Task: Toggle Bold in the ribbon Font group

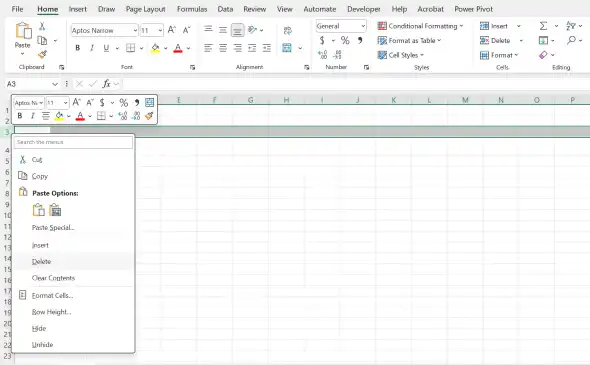Action: 78,48
